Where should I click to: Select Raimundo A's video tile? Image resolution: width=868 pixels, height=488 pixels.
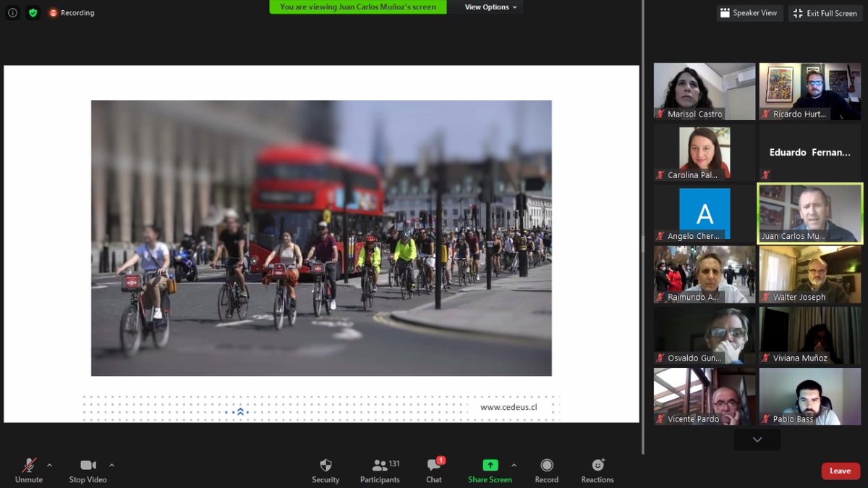[705, 274]
